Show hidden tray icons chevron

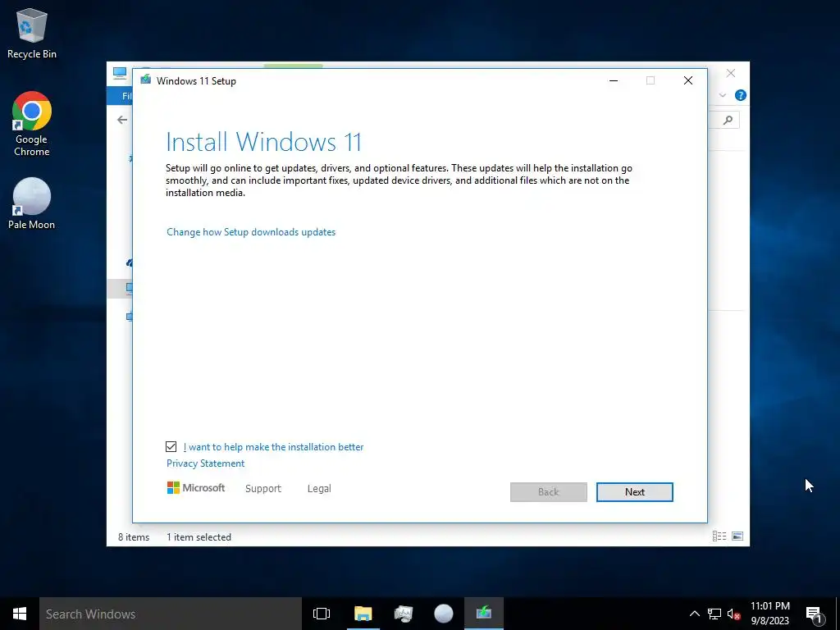pyautogui.click(x=694, y=614)
